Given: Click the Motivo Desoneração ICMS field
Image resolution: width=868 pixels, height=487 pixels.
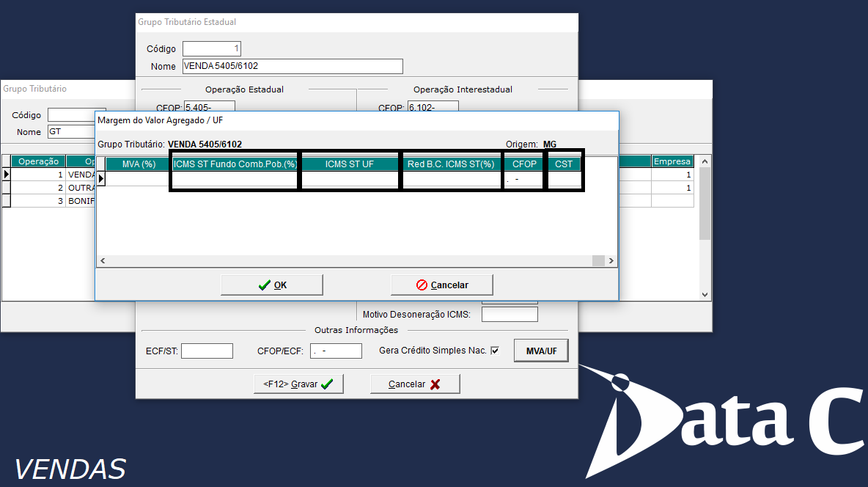Looking at the screenshot, I should (510, 314).
